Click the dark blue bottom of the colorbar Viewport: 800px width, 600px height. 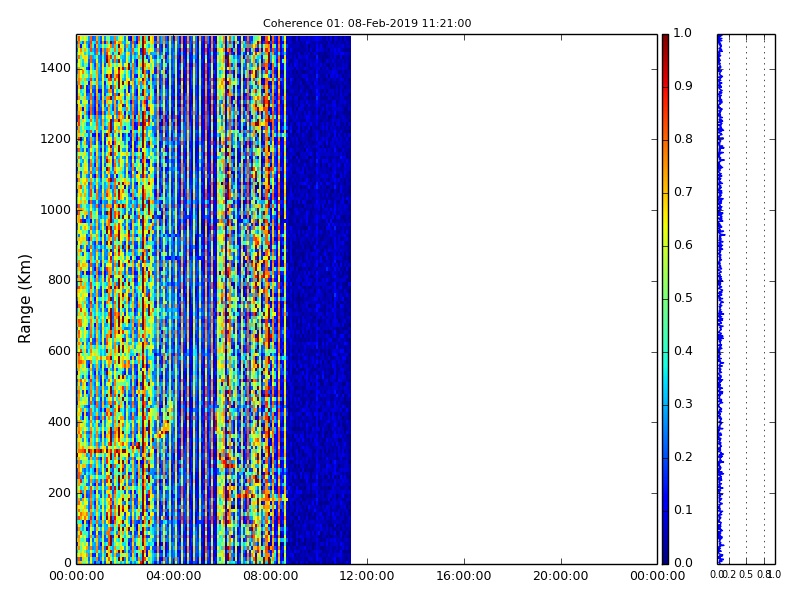[x=665, y=554]
